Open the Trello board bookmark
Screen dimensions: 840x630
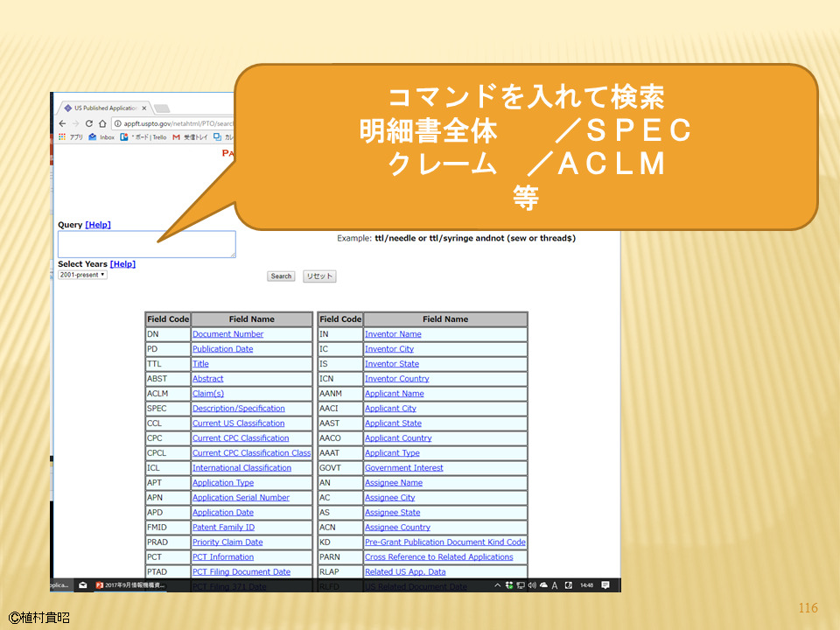pyautogui.click(x=143, y=137)
